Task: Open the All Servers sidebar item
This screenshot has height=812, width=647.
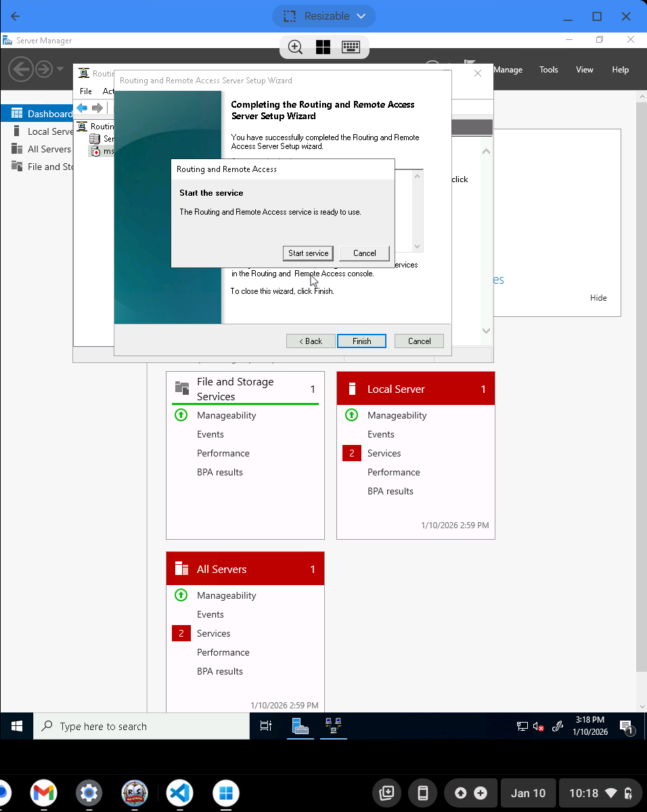Action: (49, 149)
